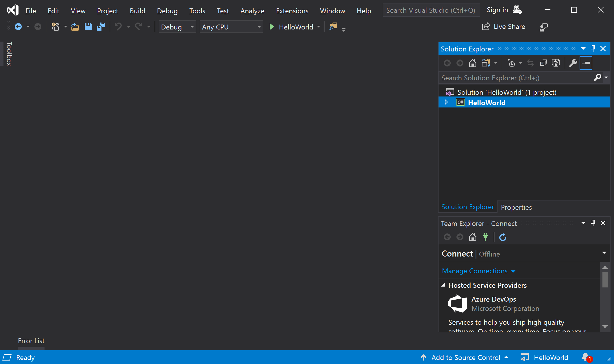Select the pin/dock Solution Explorer icon
The height and width of the screenshot is (364, 614).
[x=593, y=49]
